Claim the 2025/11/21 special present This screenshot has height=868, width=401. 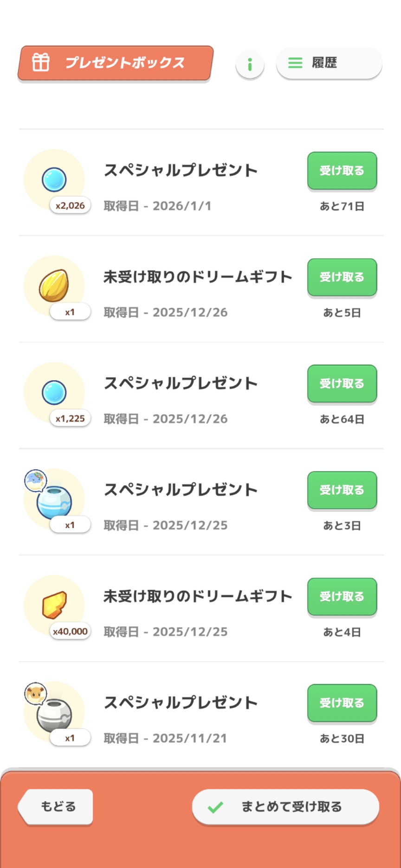click(x=342, y=703)
